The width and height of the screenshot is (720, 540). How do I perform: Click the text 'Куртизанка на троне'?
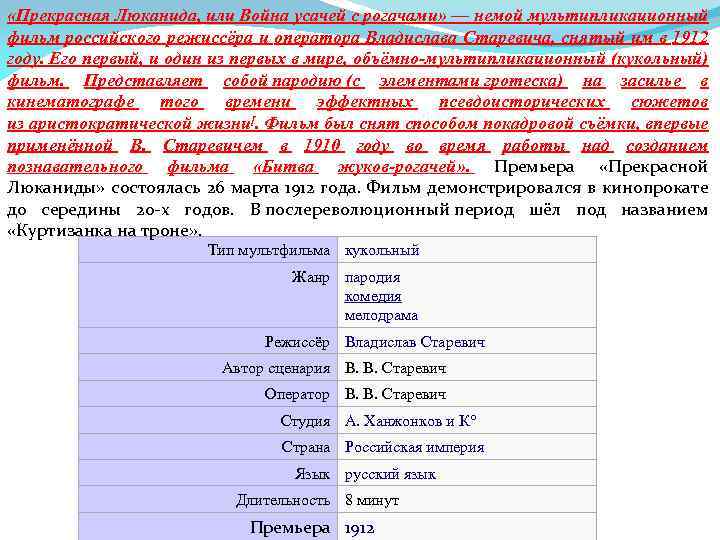[x=104, y=231]
